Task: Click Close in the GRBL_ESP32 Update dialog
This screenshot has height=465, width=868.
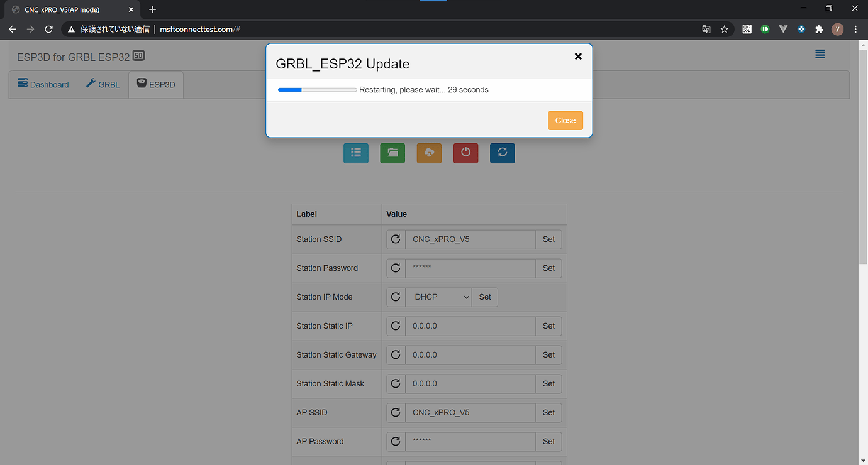Action: coord(565,120)
